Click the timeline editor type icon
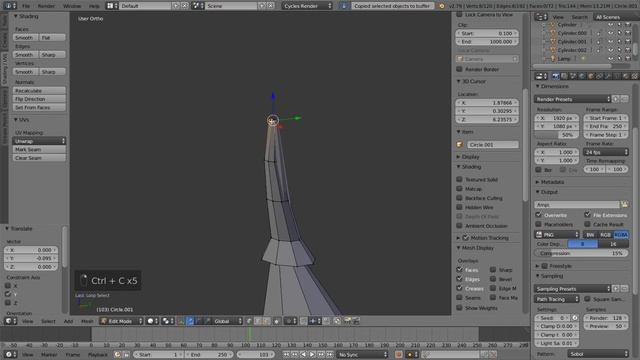This screenshot has height=360, width=640. tap(10, 355)
